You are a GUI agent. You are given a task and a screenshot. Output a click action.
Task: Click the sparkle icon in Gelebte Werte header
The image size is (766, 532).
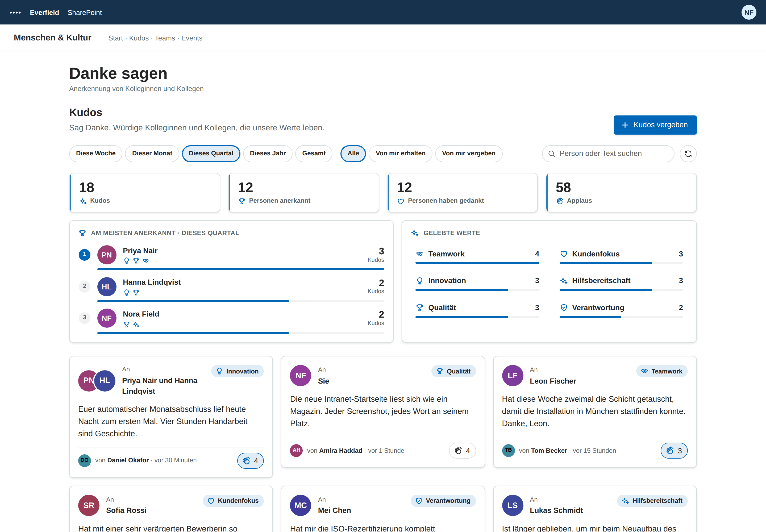click(x=415, y=233)
